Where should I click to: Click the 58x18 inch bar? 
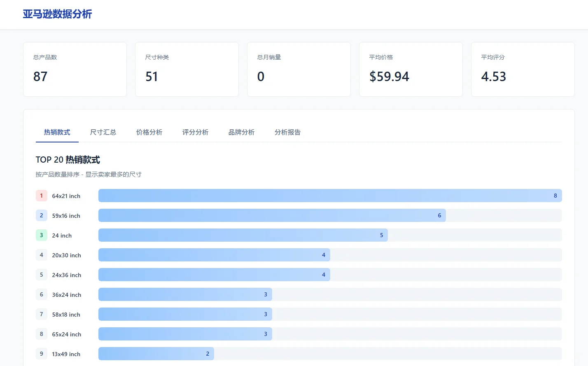pyautogui.click(x=185, y=314)
